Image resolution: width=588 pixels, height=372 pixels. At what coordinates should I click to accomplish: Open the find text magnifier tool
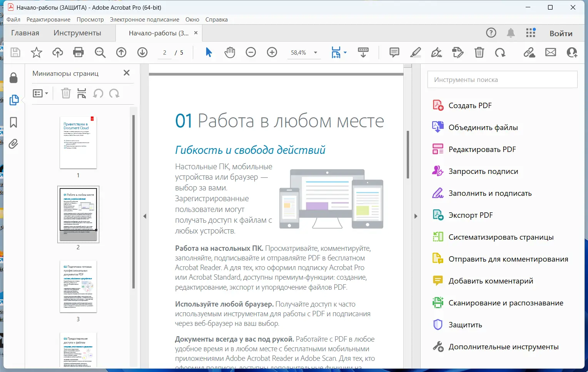point(100,52)
